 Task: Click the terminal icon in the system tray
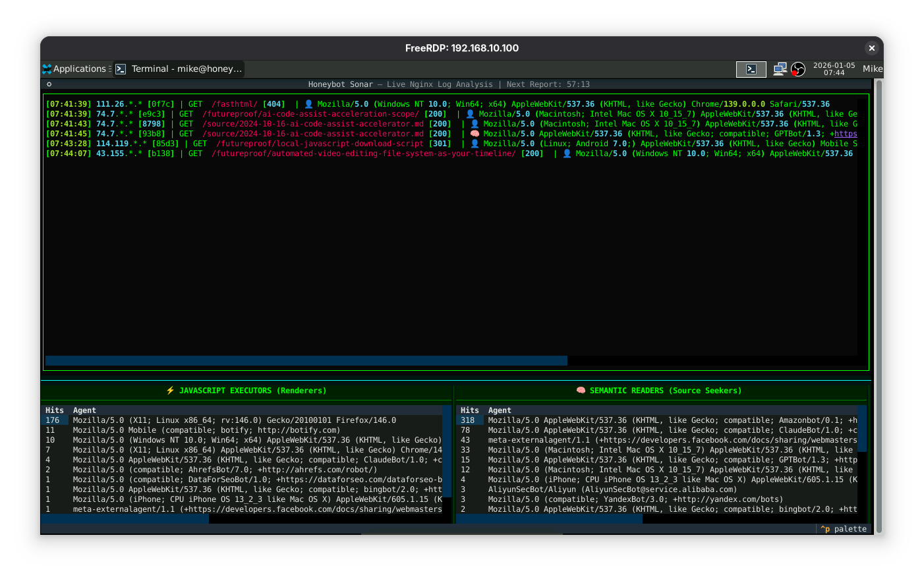pos(751,69)
